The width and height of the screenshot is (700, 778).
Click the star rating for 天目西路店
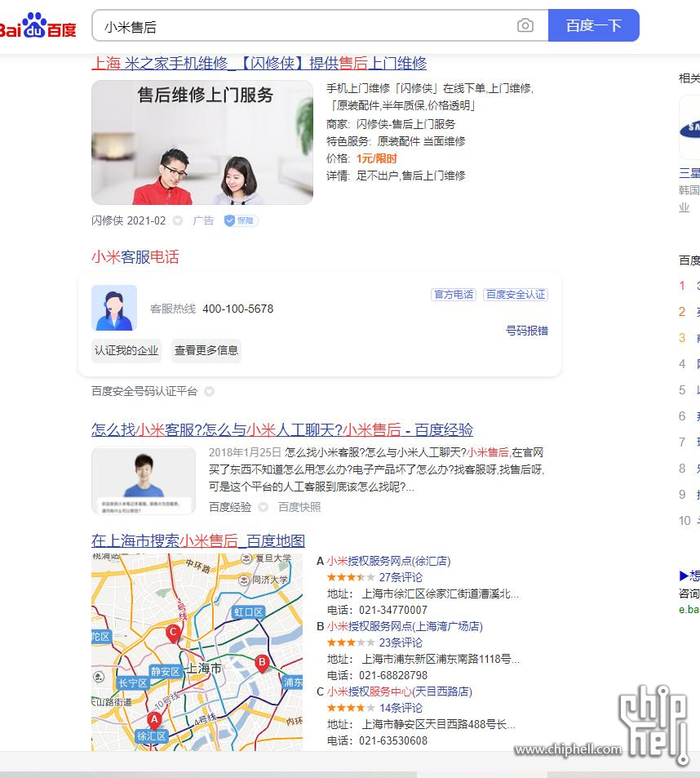[351, 708]
